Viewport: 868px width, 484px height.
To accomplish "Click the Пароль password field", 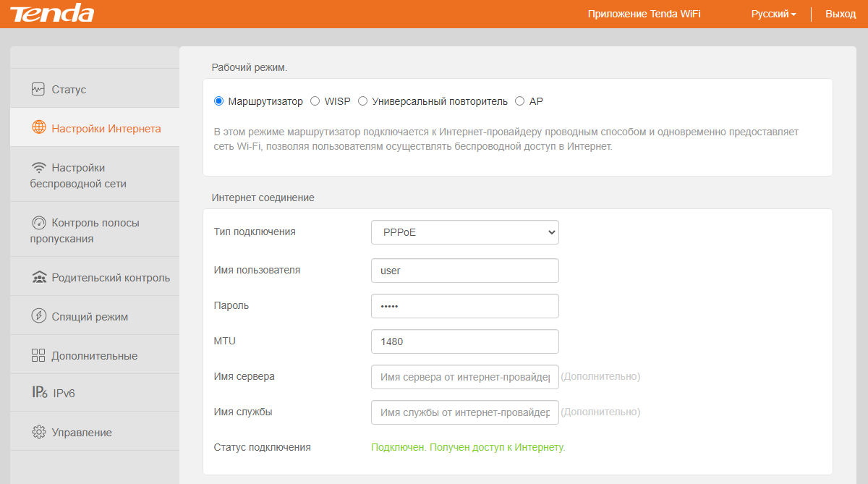I will pyautogui.click(x=464, y=306).
